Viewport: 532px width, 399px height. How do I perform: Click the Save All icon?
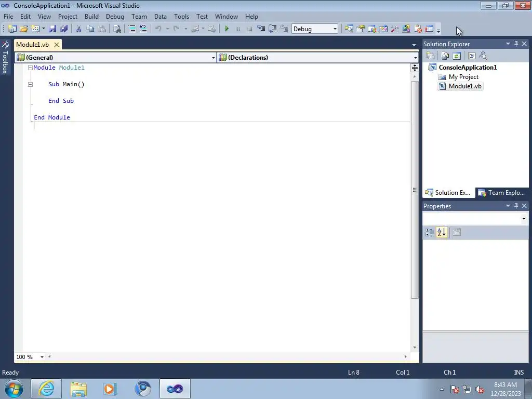point(64,29)
